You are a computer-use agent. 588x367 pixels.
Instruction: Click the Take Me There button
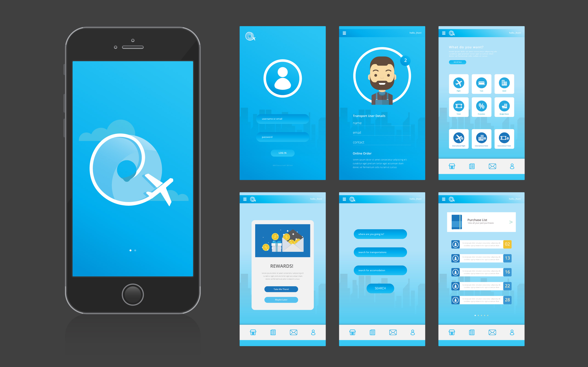click(x=282, y=288)
